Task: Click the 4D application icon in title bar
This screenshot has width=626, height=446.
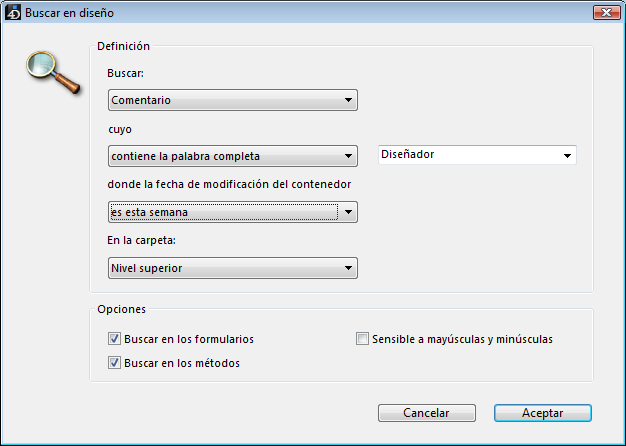Action: tap(13, 12)
